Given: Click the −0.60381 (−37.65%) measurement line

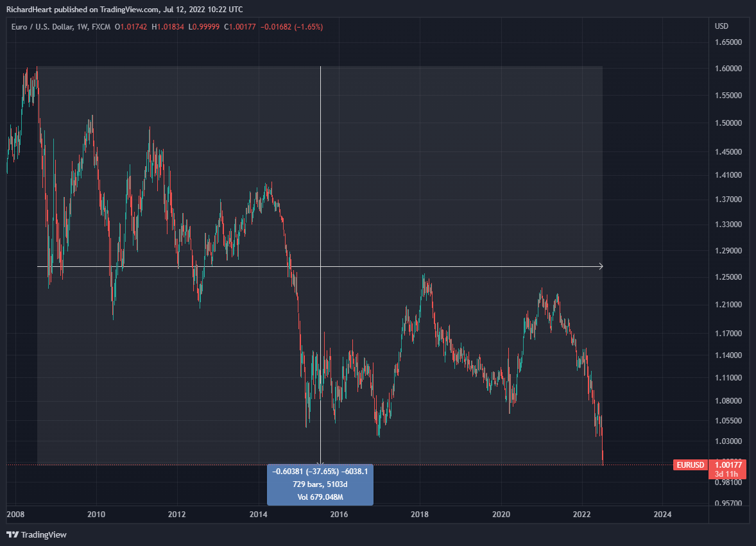Looking at the screenshot, I should 320,472.
